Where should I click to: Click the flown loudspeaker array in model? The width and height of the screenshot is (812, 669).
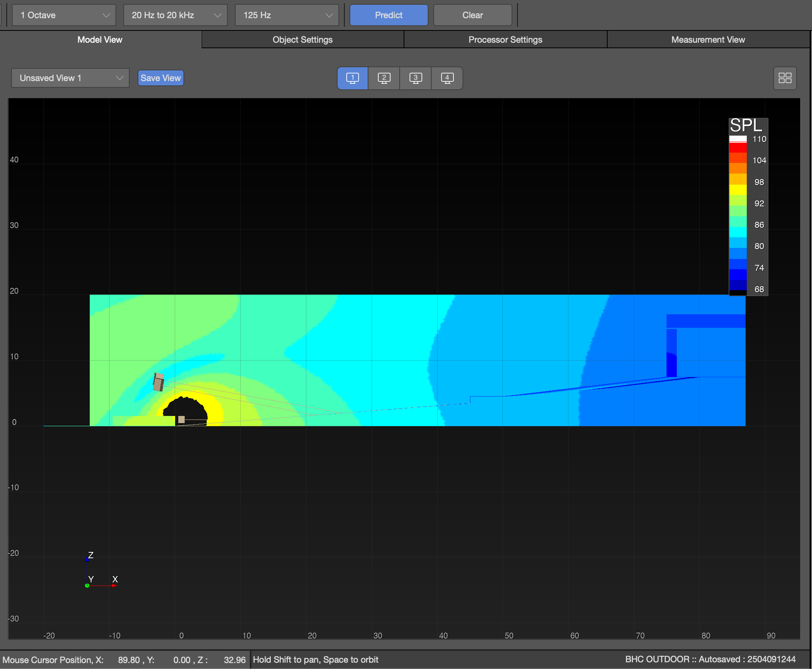159,382
